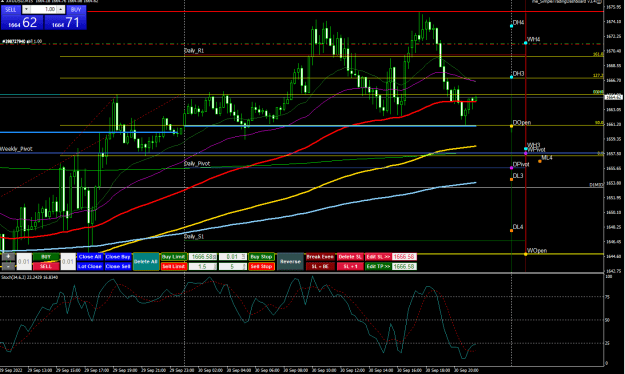Click the Edit SL >> button

click(x=378, y=257)
